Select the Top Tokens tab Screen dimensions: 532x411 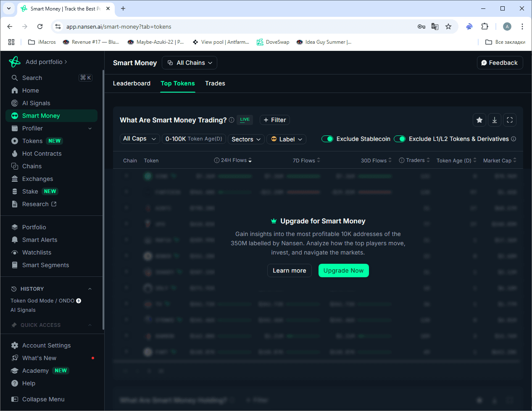pyautogui.click(x=178, y=83)
